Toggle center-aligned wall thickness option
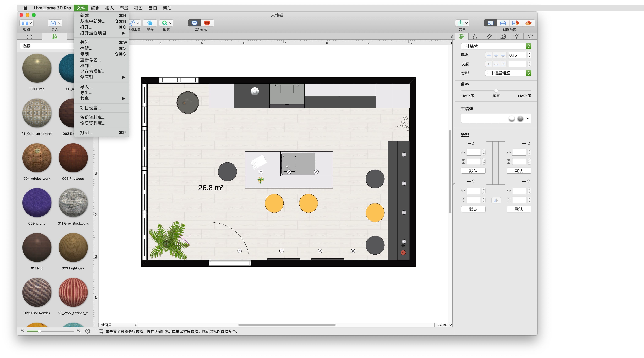This screenshot has width=644, height=358. tap(496, 55)
